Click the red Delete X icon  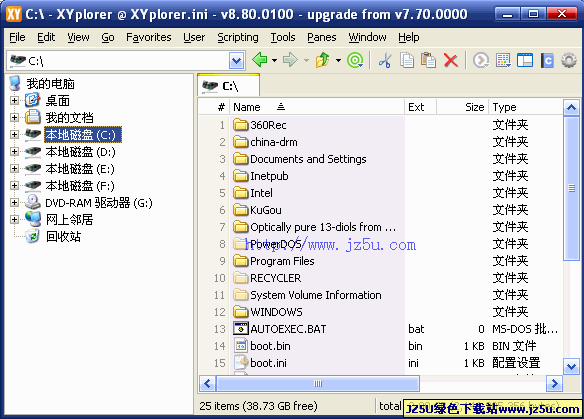point(451,60)
